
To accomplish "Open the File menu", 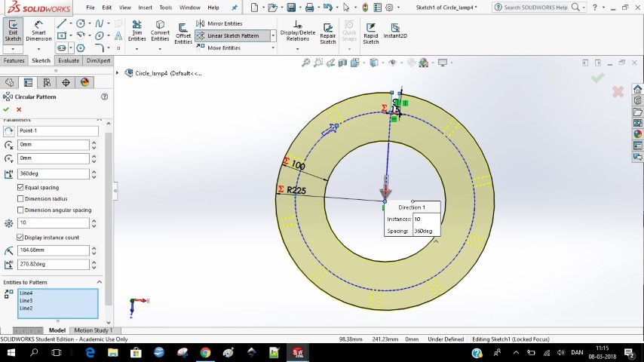I will (x=90, y=8).
